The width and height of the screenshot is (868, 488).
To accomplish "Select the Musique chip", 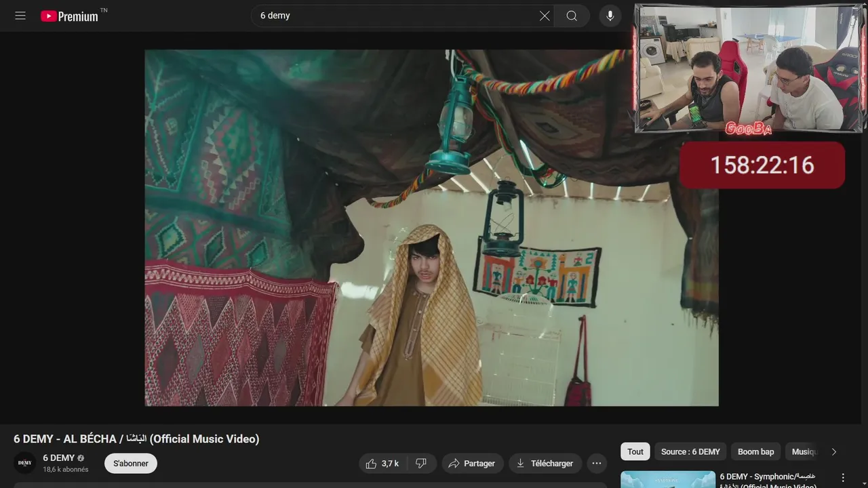I will pos(804,451).
